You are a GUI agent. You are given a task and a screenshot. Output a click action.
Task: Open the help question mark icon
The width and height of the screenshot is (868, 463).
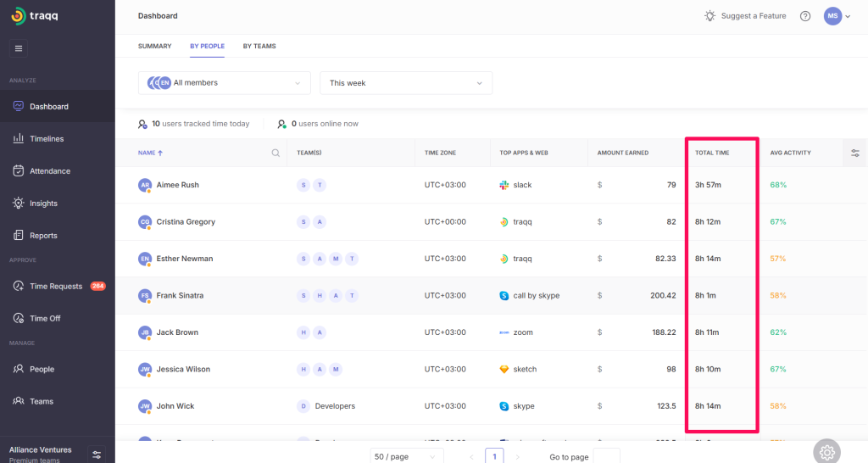coord(804,16)
